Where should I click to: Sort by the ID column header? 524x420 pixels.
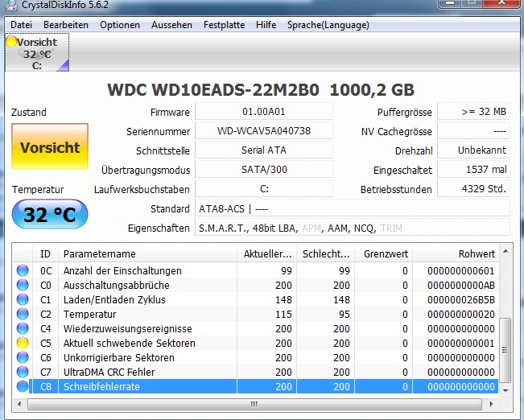45,254
